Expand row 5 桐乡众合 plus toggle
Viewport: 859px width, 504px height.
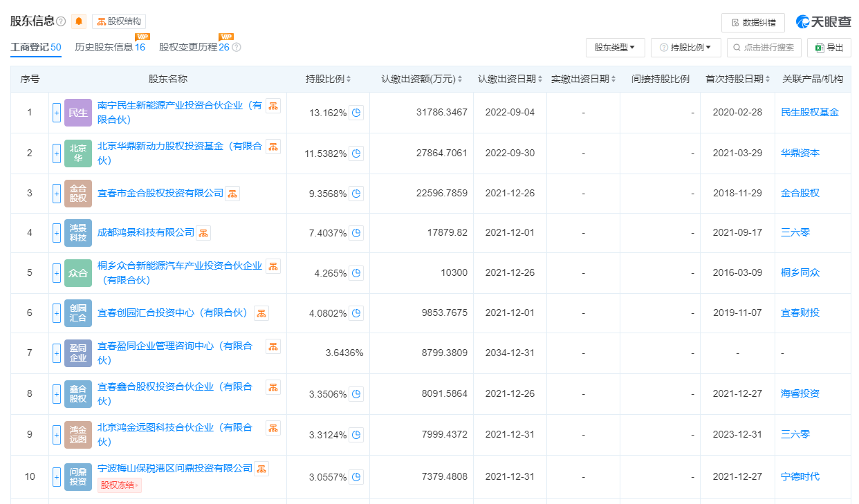pos(57,273)
